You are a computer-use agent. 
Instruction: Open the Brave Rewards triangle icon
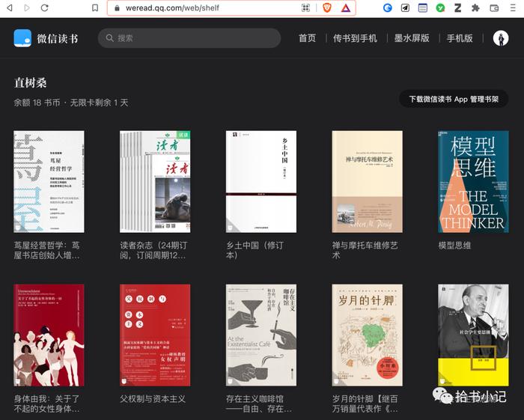(346, 7)
